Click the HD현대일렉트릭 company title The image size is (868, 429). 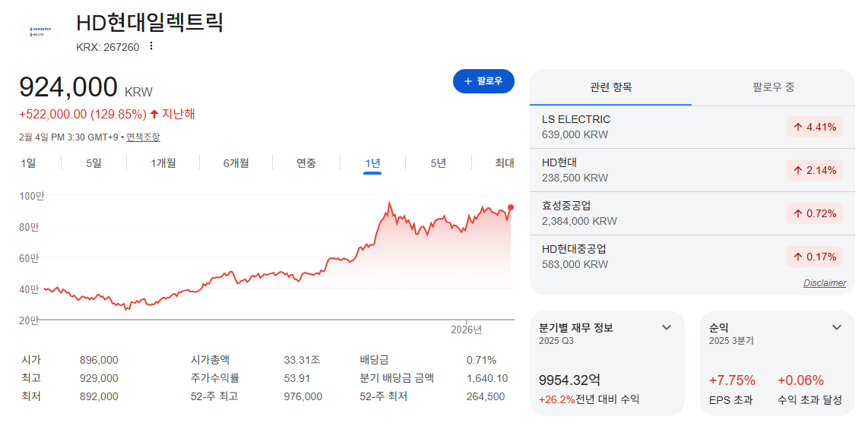[150, 22]
